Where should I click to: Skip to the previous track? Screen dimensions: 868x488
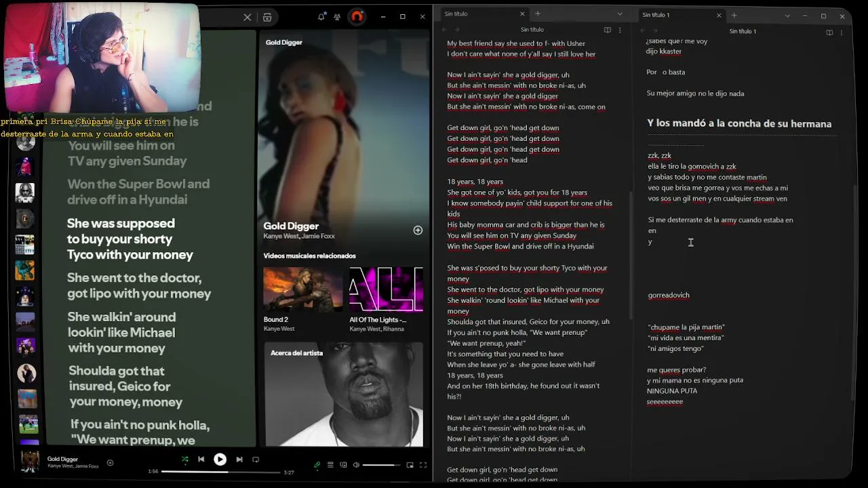pyautogui.click(x=201, y=460)
